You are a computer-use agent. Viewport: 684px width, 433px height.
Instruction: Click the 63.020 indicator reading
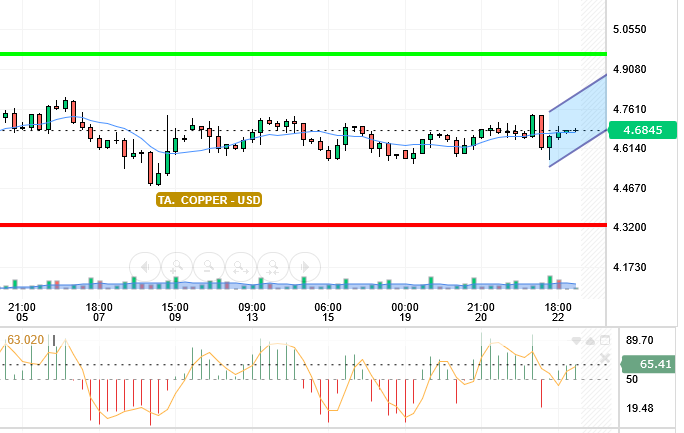coord(26,340)
